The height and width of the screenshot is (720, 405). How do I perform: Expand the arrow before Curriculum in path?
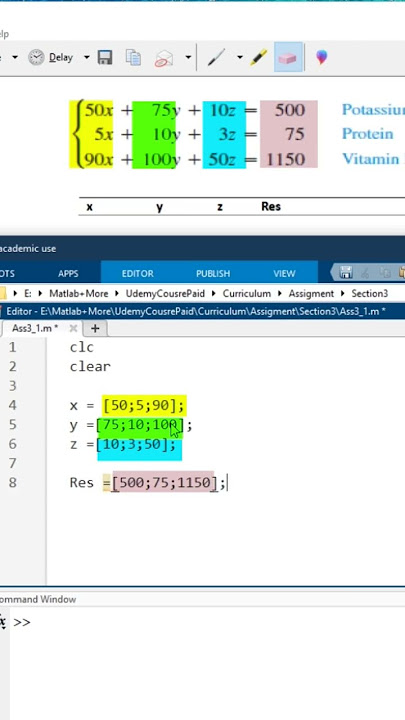[214, 293]
